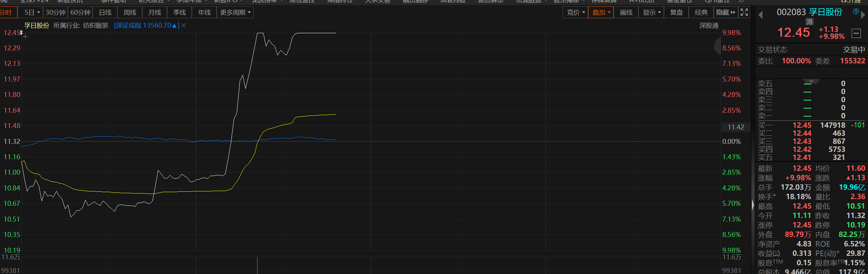Click the 深股通 label
The height and width of the screenshot is (274, 868).
click(x=709, y=26)
